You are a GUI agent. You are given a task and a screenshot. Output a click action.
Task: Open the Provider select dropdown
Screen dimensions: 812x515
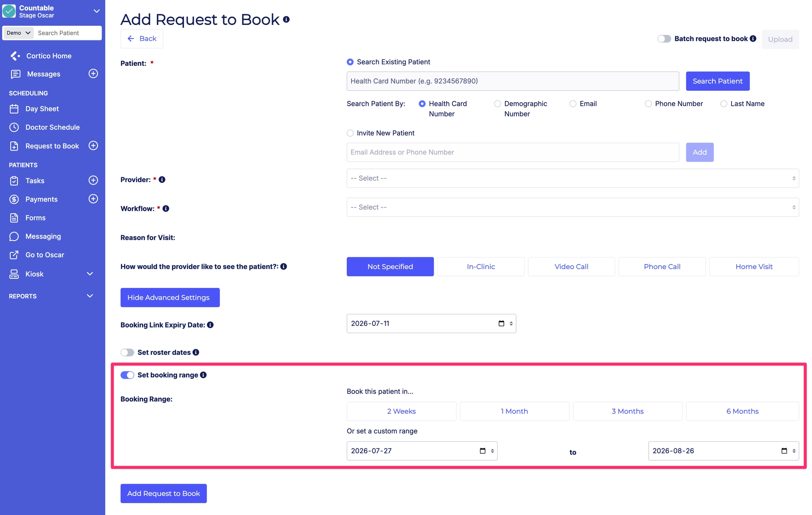coord(573,178)
